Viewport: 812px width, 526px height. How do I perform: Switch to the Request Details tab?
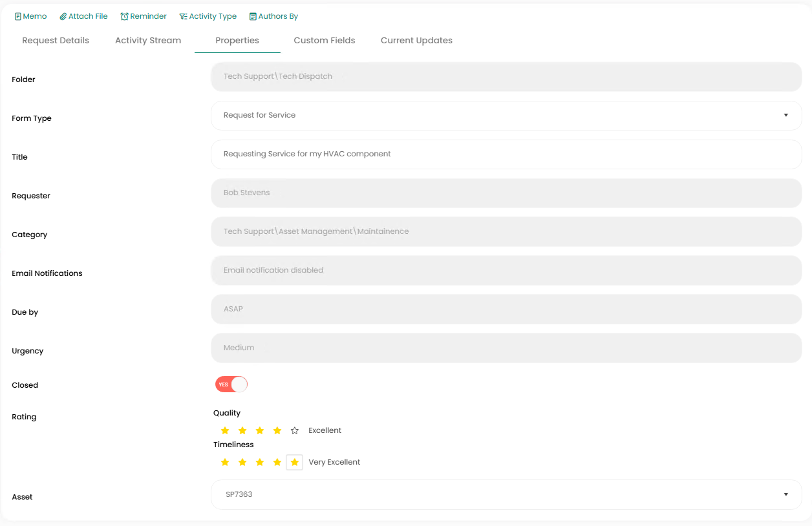(x=56, y=40)
